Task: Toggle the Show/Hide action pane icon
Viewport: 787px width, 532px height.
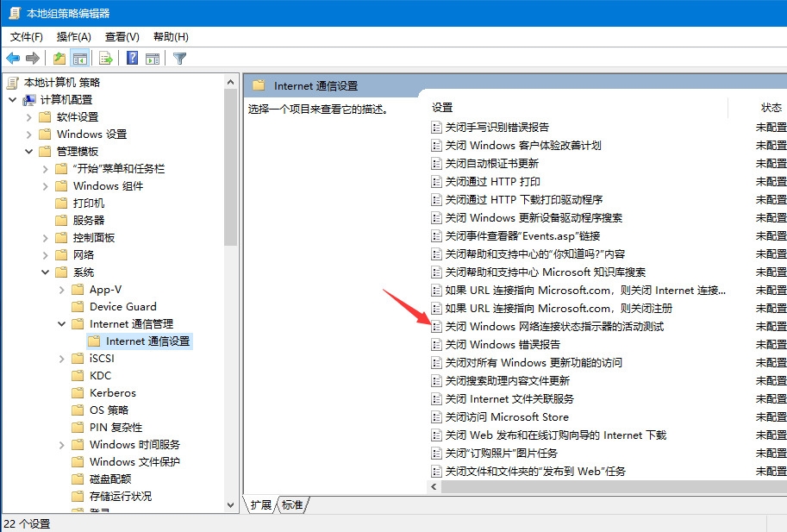Action: click(153, 59)
